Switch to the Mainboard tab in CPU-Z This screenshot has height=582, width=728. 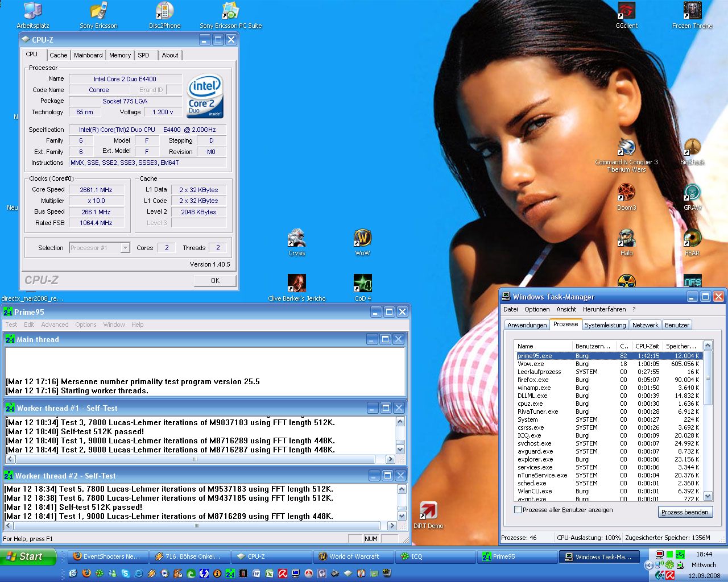88,55
